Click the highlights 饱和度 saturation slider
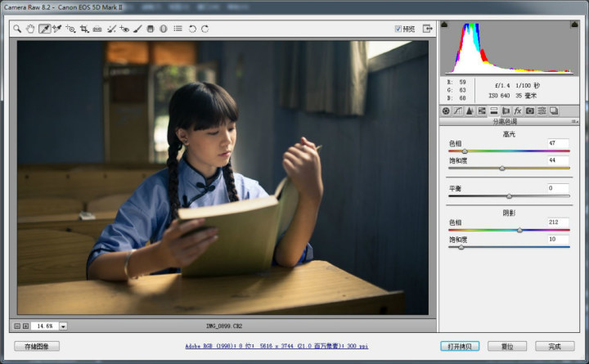589x364 pixels. [509, 169]
